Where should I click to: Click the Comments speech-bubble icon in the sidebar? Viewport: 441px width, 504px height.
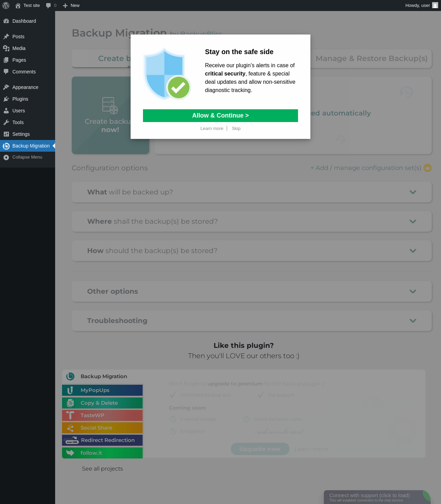(x=6, y=72)
